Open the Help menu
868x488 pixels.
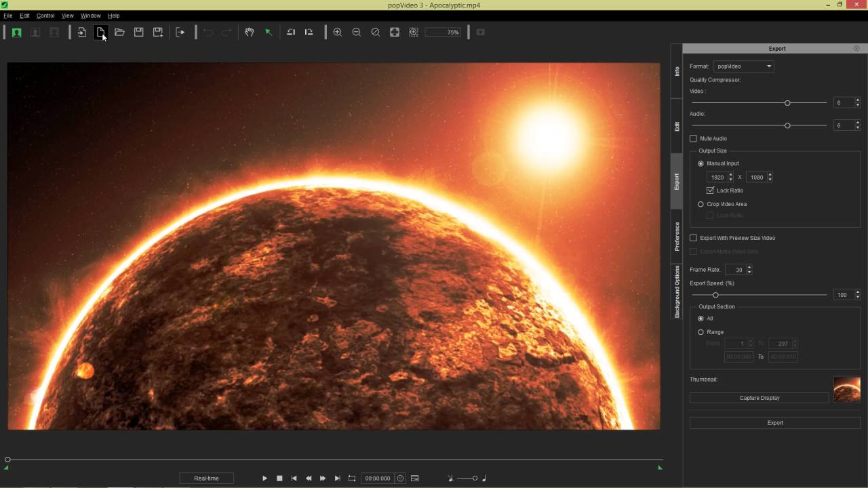coord(114,16)
